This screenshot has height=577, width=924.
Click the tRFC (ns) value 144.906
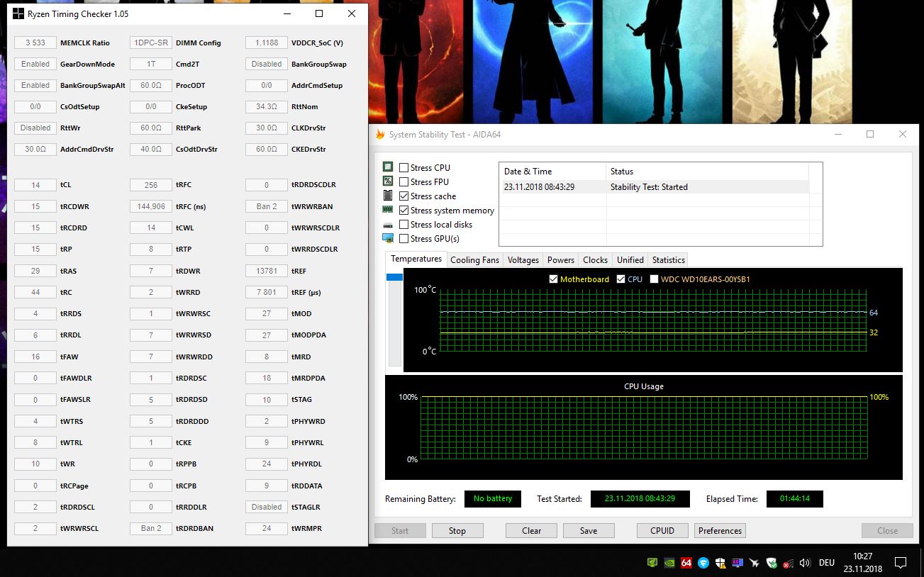151,206
